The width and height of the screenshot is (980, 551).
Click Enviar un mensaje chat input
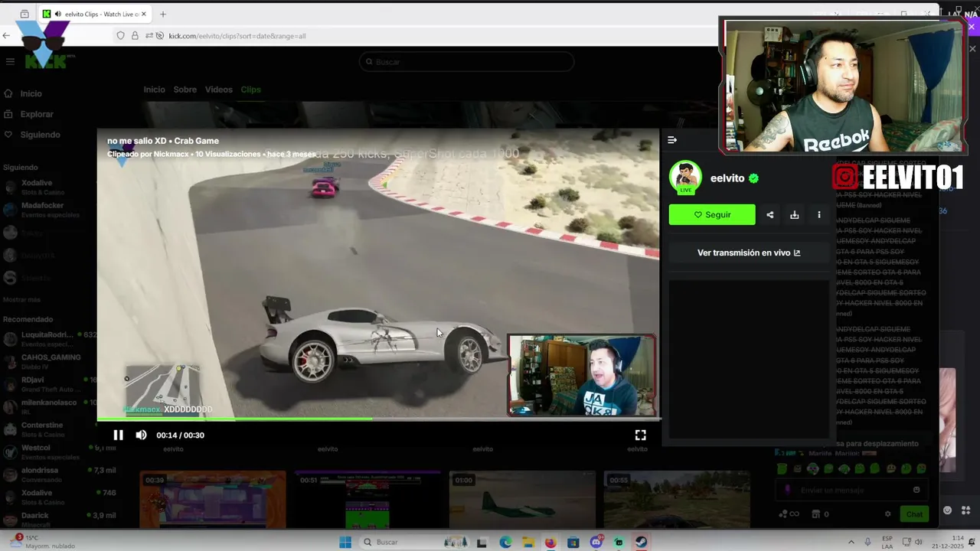point(850,490)
